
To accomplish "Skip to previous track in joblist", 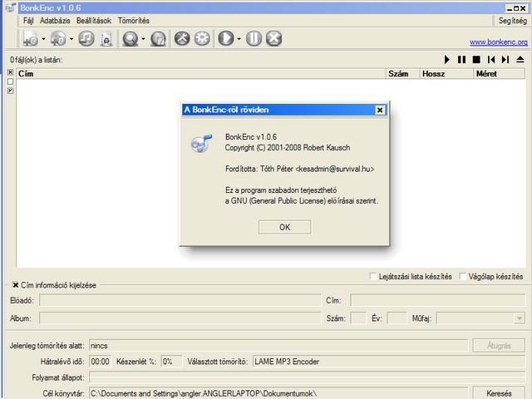I will tap(491, 60).
